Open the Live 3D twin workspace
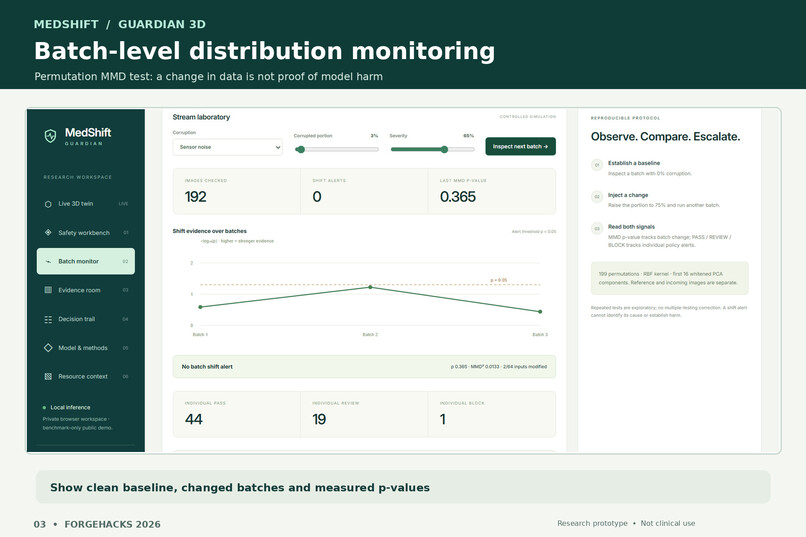This screenshot has height=537, width=806. click(86, 204)
